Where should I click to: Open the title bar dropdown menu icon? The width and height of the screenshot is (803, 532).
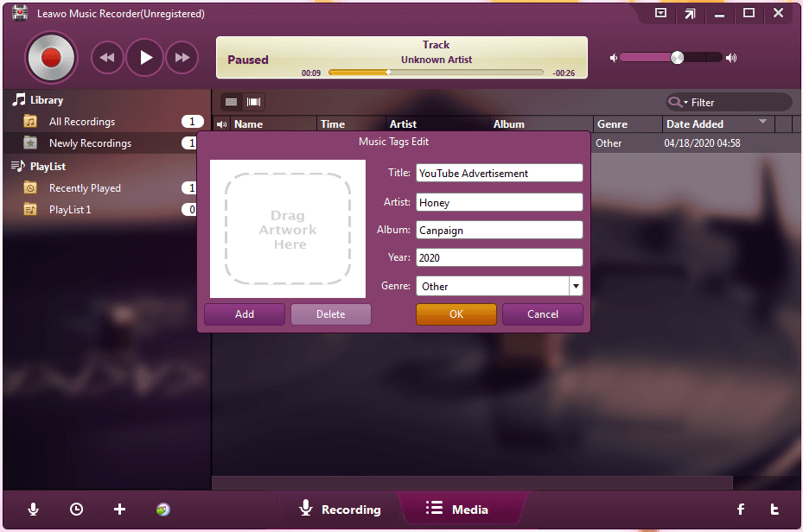tap(660, 13)
